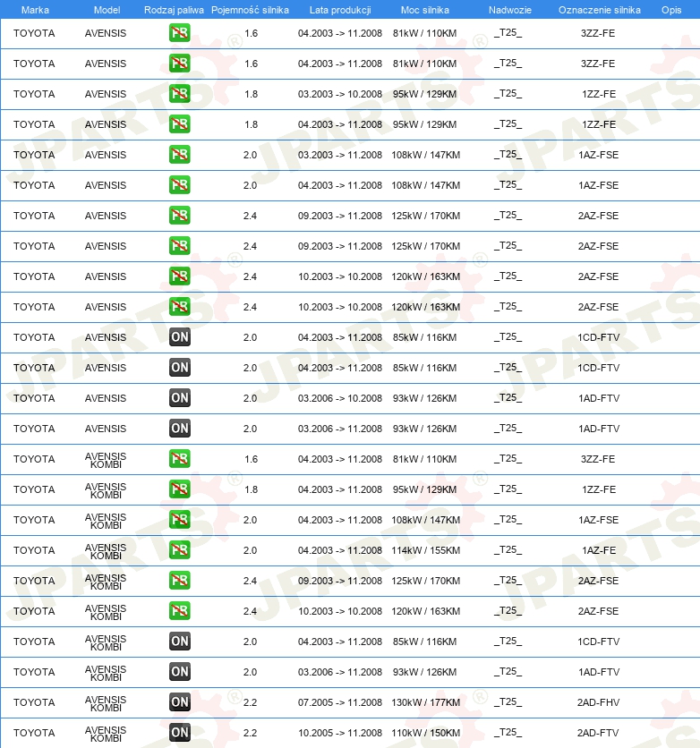
Task: Select production dates 03.2003 -> 10.2008
Action: pyautogui.click(x=340, y=95)
